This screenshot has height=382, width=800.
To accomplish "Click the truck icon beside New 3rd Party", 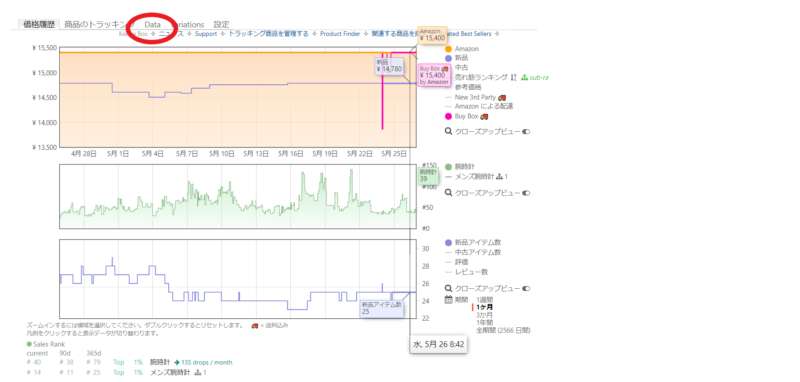I will [502, 97].
